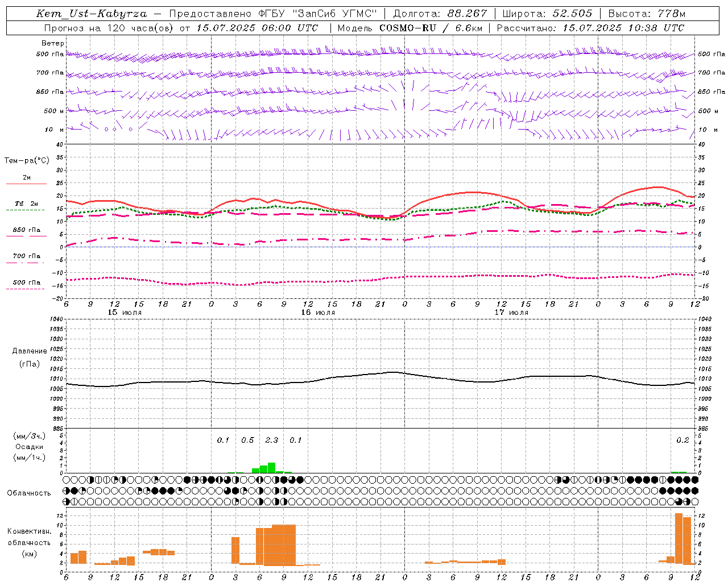The width and height of the screenshot is (728, 582).
Task: Click the "Td 2м" dew point legend label
Action: point(26,203)
